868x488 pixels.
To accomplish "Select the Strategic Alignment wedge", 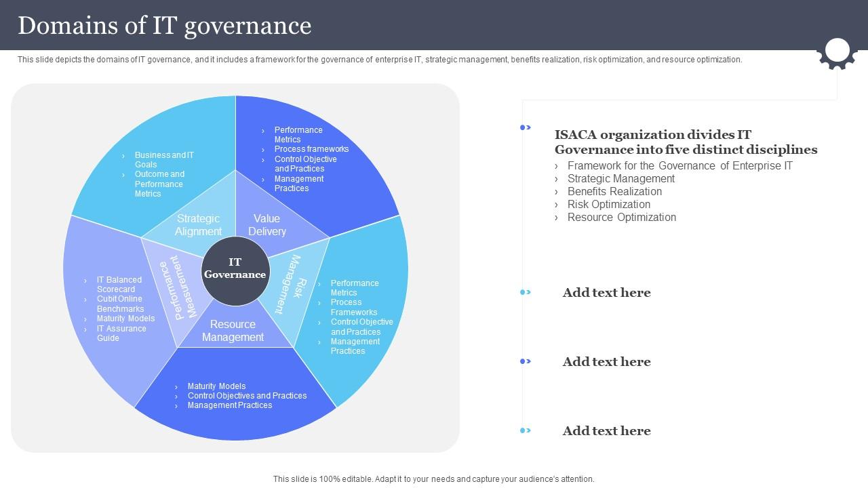I will tap(197, 224).
